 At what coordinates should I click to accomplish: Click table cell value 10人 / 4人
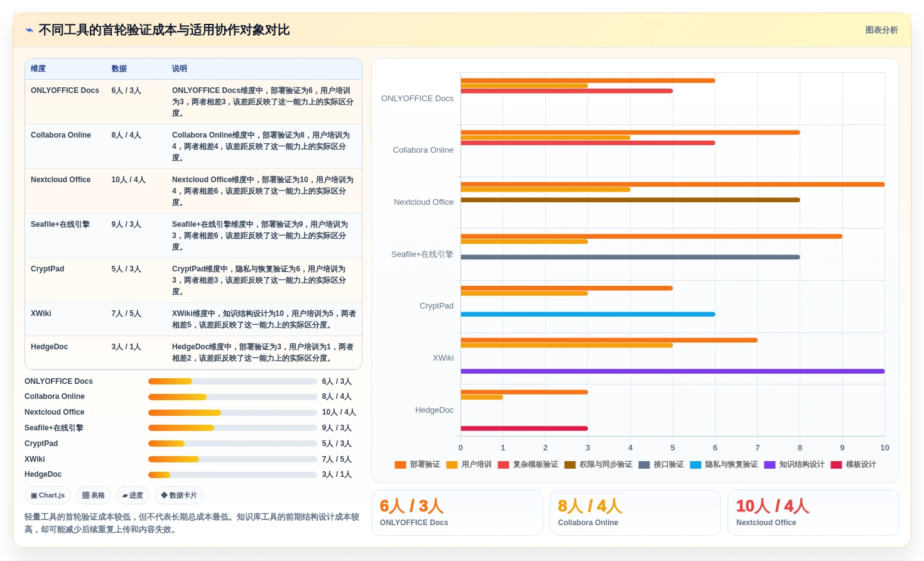[128, 180]
